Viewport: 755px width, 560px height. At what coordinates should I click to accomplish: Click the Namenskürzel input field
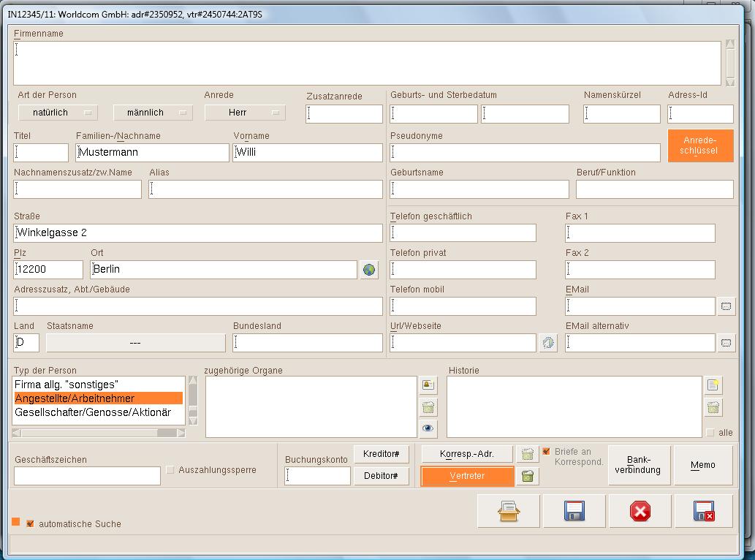(x=622, y=114)
